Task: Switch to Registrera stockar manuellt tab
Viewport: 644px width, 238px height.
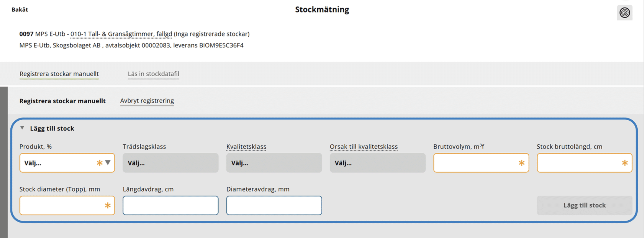Action: [x=59, y=74]
